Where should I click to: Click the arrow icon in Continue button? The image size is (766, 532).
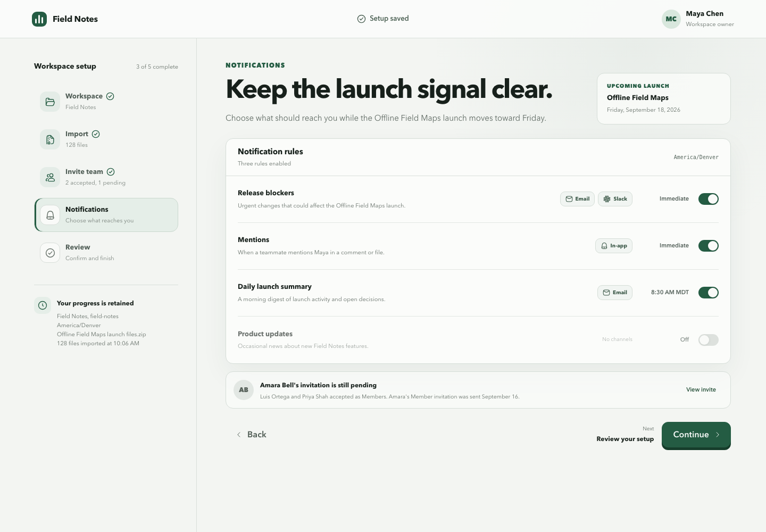point(718,435)
